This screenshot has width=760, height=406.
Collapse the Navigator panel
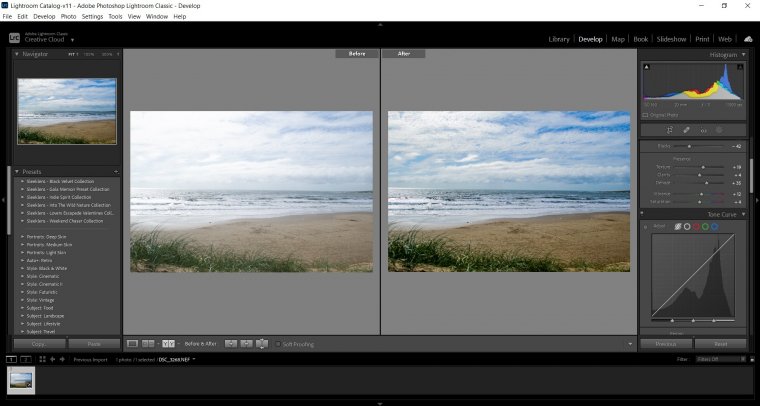point(16,54)
